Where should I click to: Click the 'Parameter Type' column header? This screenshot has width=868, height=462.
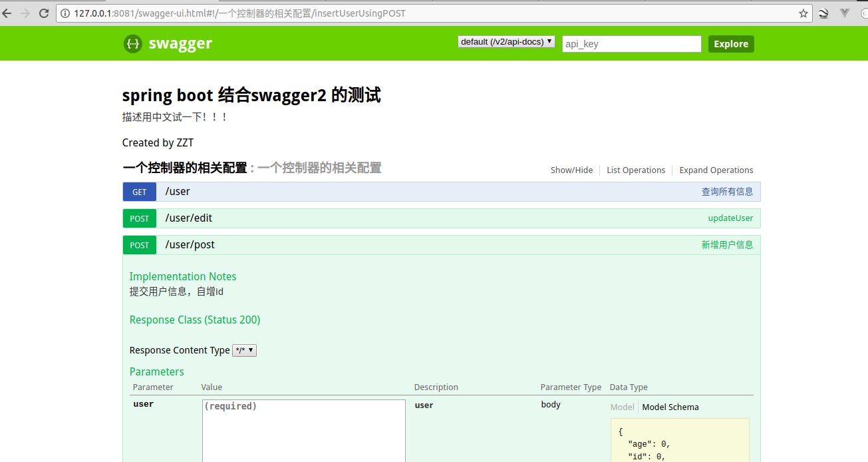(x=571, y=387)
